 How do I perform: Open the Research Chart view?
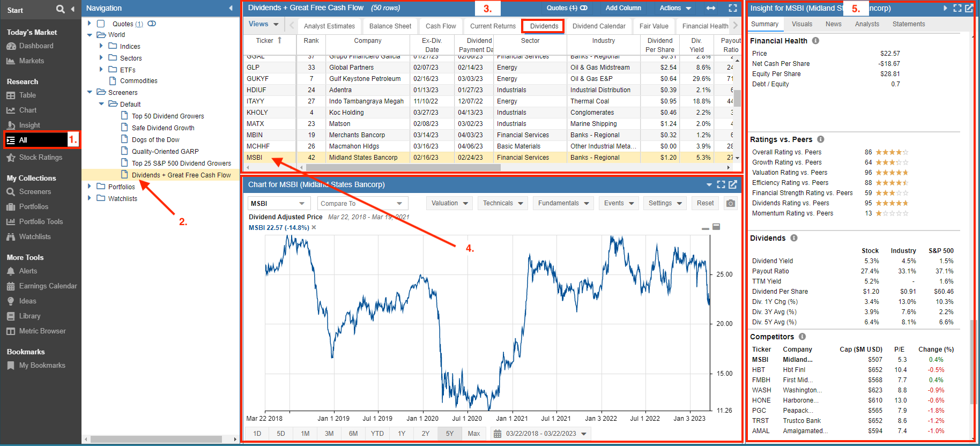tap(27, 110)
